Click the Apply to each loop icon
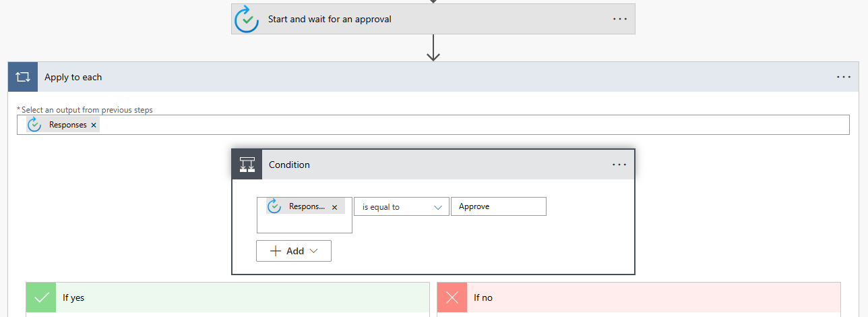 23,77
